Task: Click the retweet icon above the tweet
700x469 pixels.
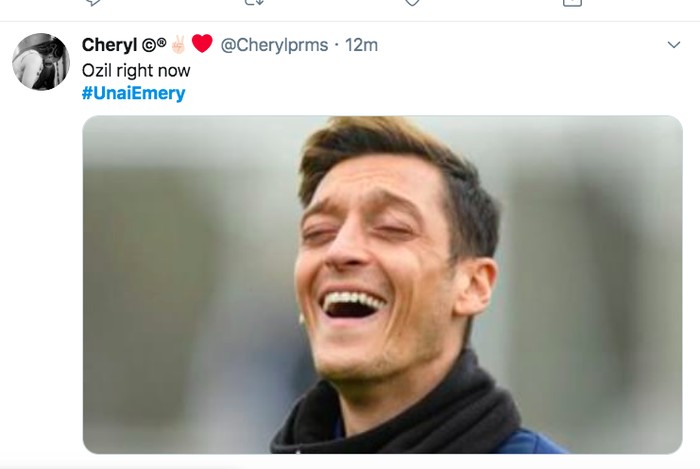Action: point(254,3)
